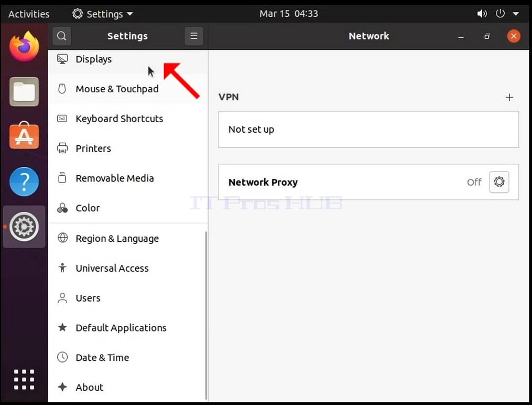The width and height of the screenshot is (532, 405).
Task: Launch Firefox from the dock
Action: (24, 47)
